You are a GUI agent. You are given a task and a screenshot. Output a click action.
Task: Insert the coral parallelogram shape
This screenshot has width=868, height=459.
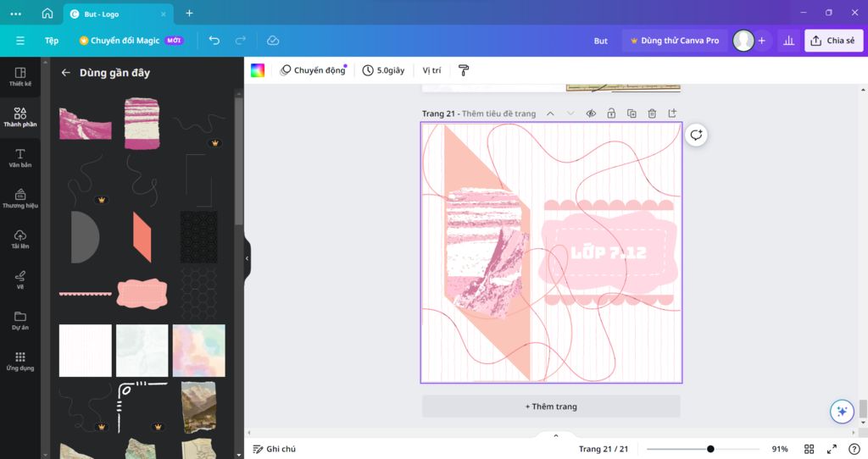click(x=142, y=236)
